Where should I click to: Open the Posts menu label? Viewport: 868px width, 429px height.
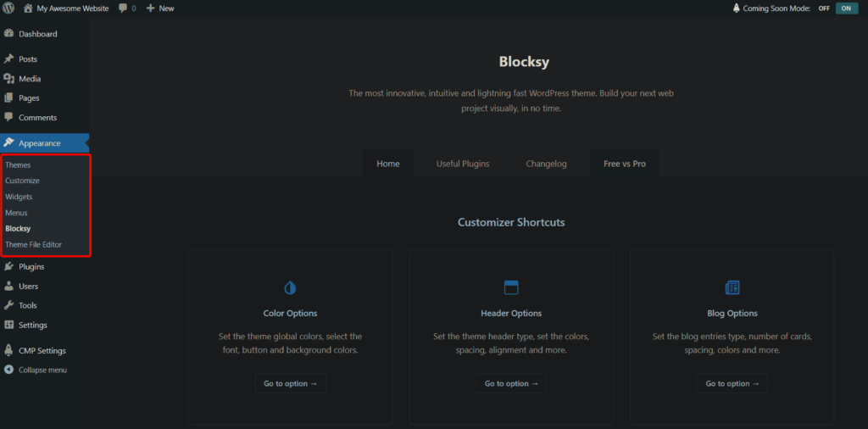point(28,58)
